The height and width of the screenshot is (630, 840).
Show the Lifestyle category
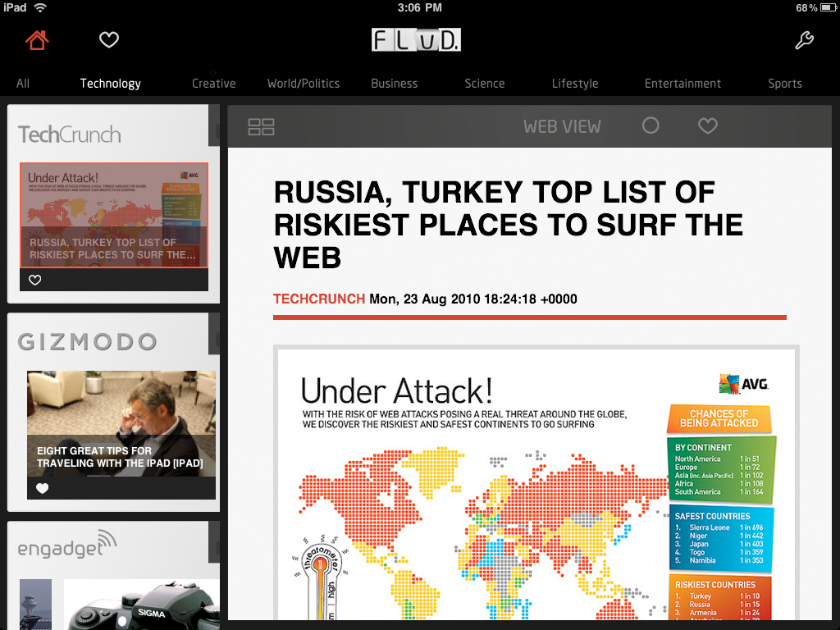[575, 84]
